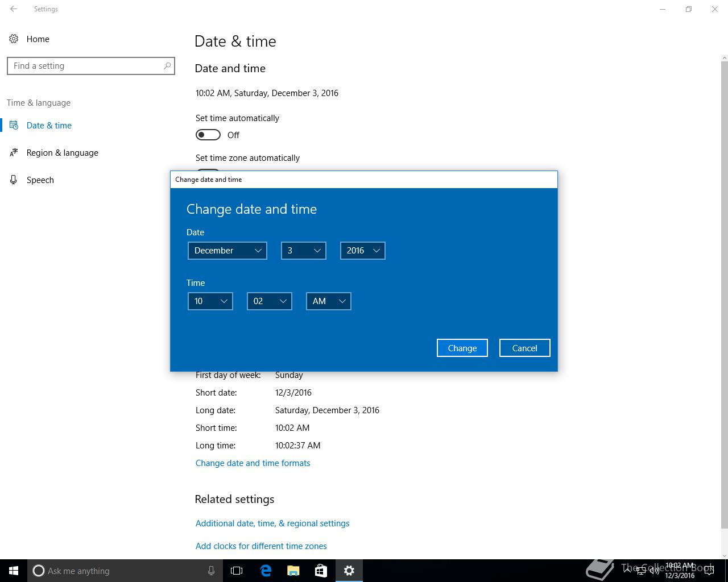Go to the Home settings page
This screenshot has width=728, height=582.
coord(38,39)
